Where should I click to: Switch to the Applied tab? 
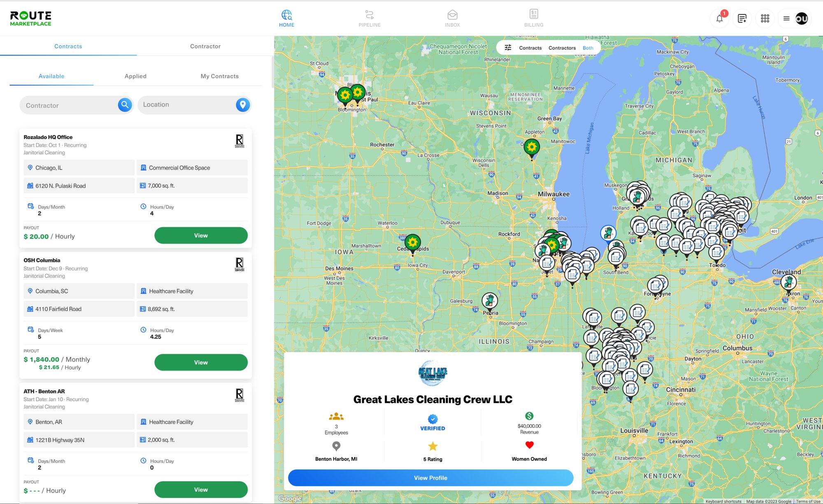135,76
